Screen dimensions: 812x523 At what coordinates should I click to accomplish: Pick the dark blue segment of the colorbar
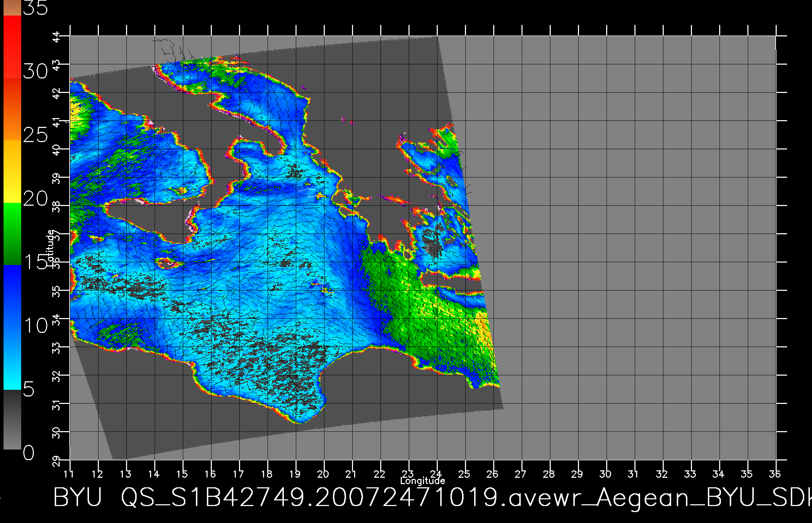coord(12,295)
